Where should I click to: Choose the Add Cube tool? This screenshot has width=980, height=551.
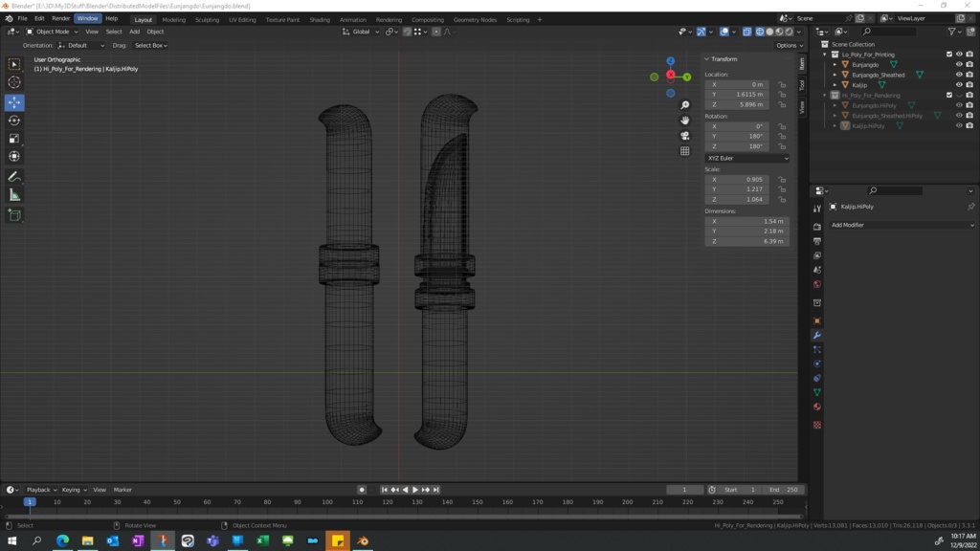click(14, 215)
